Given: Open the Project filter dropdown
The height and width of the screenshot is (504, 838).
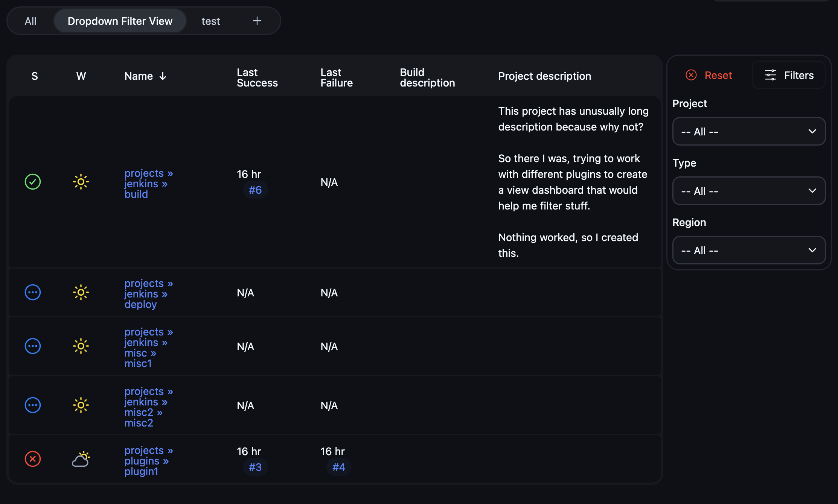Looking at the screenshot, I should tap(748, 131).
